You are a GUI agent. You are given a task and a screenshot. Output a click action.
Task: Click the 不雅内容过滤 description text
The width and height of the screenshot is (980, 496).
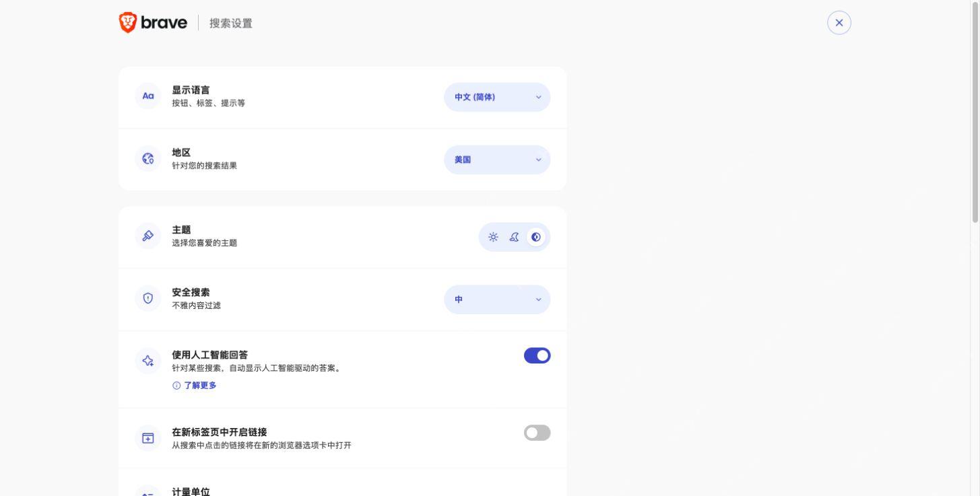pyautogui.click(x=196, y=306)
